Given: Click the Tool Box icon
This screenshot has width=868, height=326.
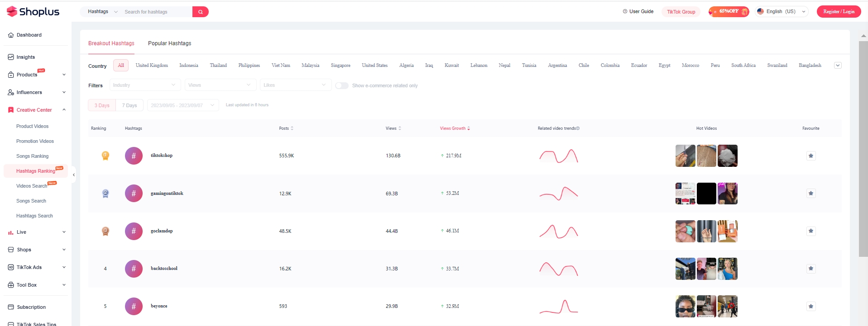Looking at the screenshot, I should (x=11, y=285).
